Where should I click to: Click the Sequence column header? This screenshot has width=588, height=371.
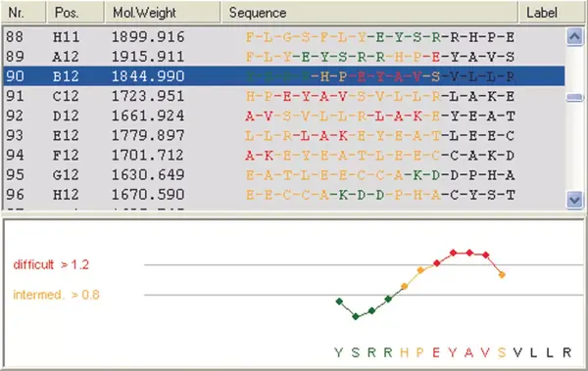tap(369, 13)
